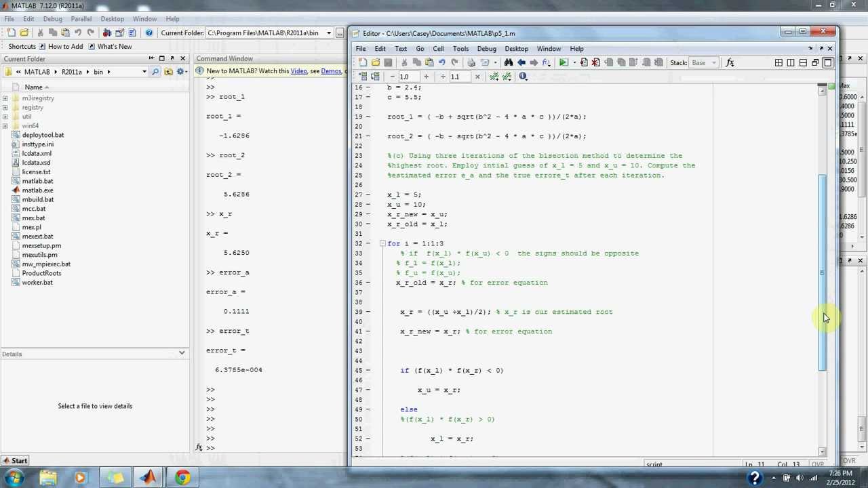Go back using the blue left arrow
Screen dimensions: 868x488
521,62
